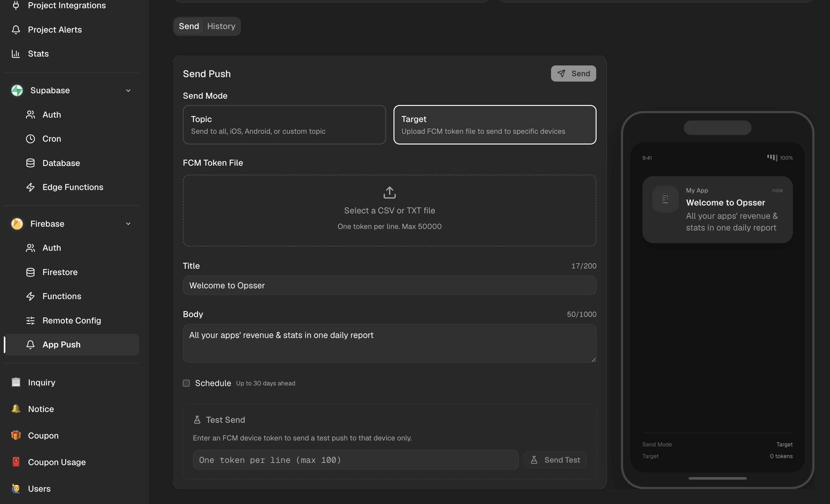Open Project Alerts menu item
Screen dimensions: 830x504
(71, 30)
